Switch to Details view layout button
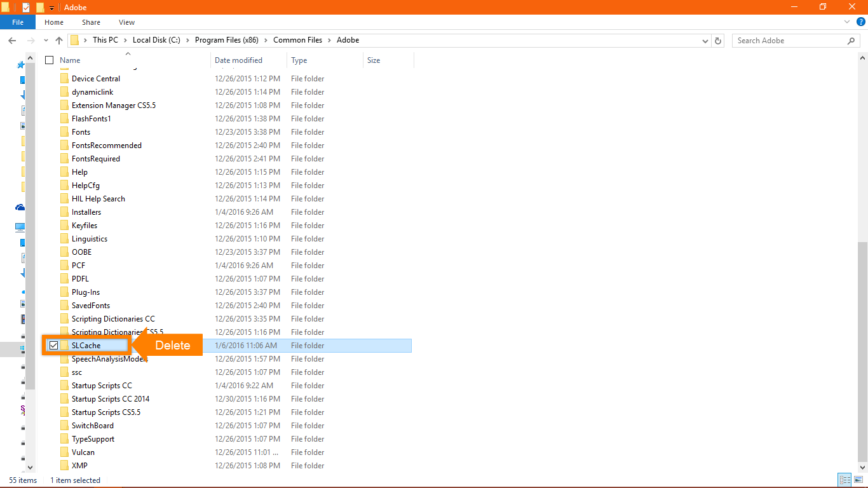Image resolution: width=868 pixels, height=488 pixels. [x=844, y=480]
